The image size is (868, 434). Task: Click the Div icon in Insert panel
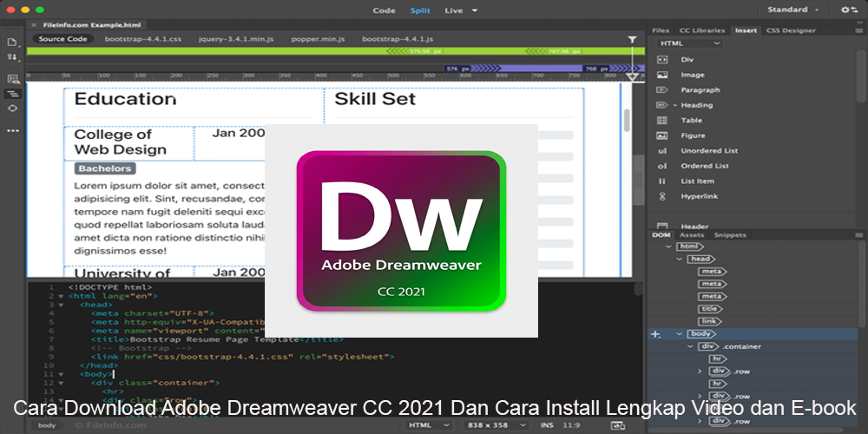(662, 59)
